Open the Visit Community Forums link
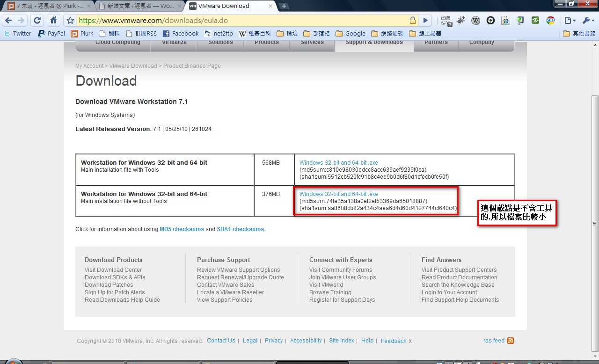 click(341, 270)
